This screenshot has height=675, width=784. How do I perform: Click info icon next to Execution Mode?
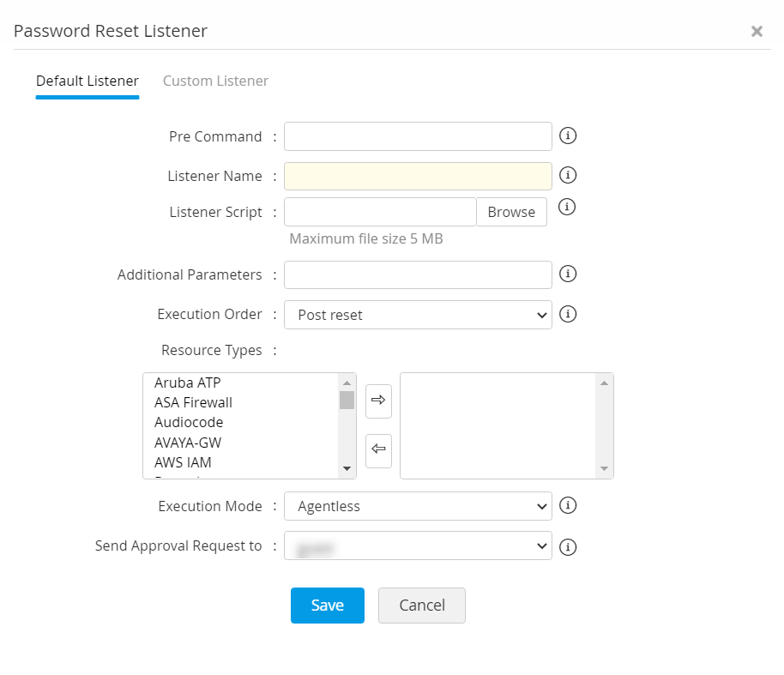(567, 505)
